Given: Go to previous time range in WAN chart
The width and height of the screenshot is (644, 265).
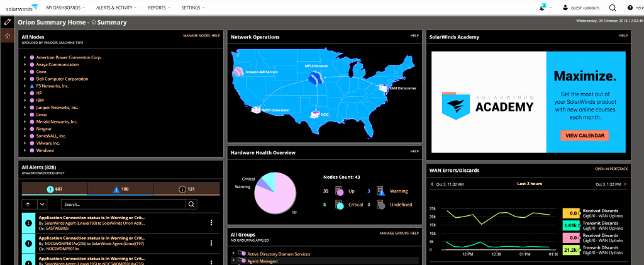Looking at the screenshot, I should (432, 184).
